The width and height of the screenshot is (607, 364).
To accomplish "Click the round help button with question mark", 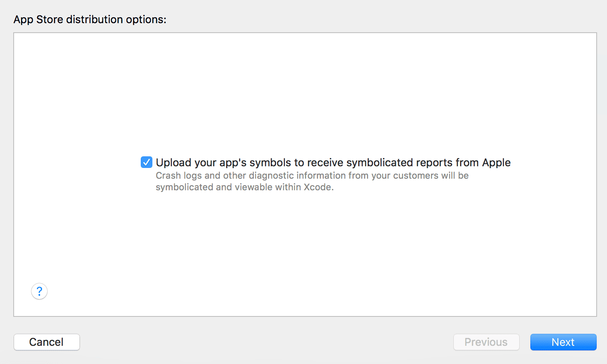I will (x=39, y=292).
